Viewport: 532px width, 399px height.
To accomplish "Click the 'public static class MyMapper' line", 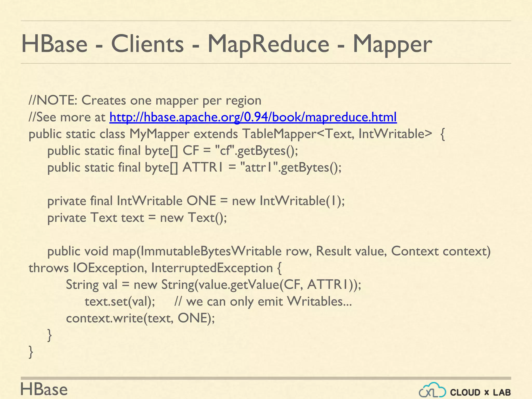I will click(237, 134).
